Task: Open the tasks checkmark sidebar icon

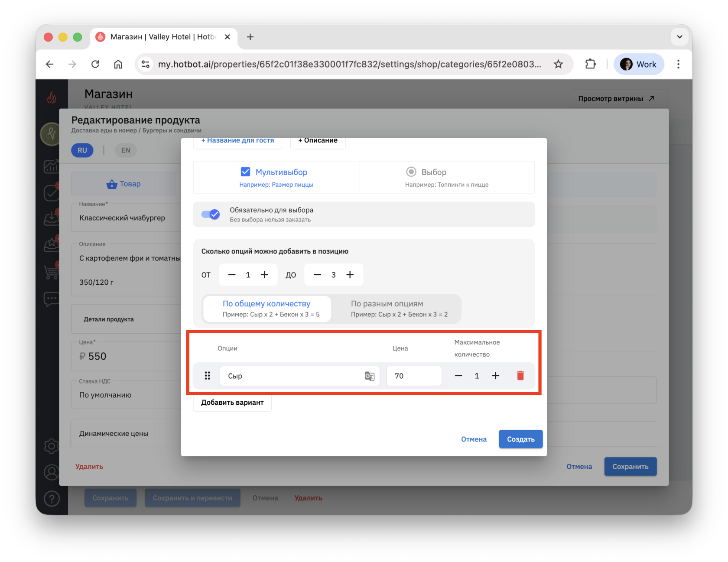Action: click(x=51, y=192)
